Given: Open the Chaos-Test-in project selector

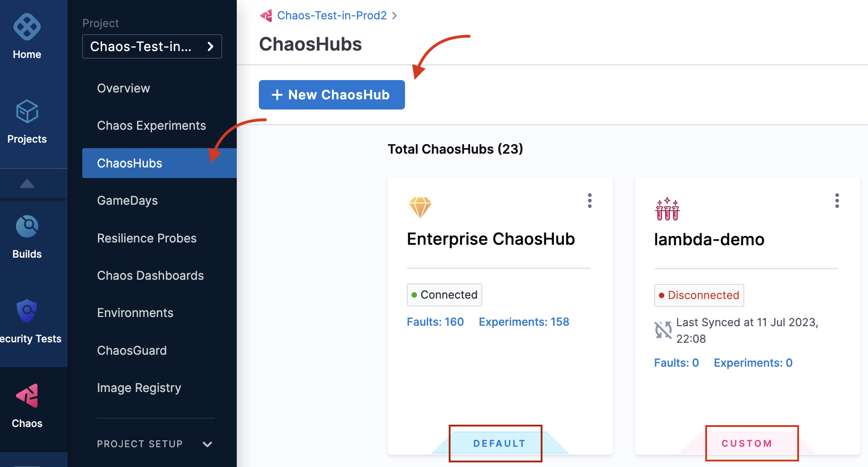Looking at the screenshot, I should pyautogui.click(x=152, y=46).
